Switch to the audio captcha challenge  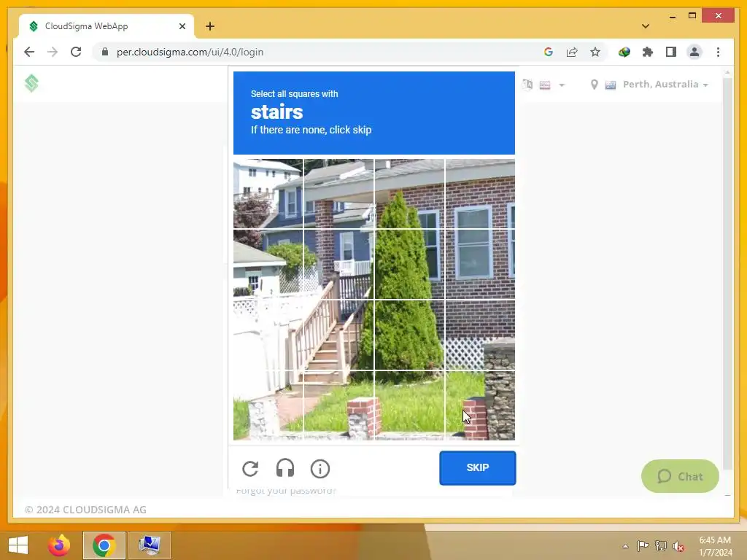coord(285,469)
